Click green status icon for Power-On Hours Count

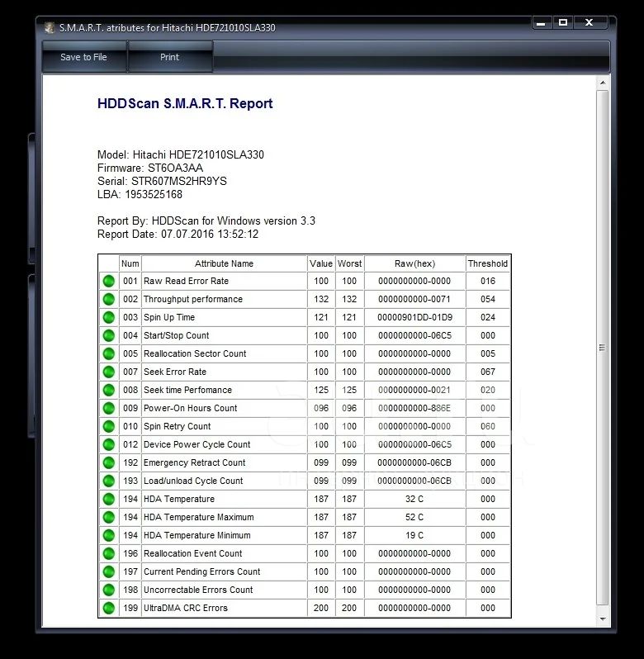[x=109, y=408]
